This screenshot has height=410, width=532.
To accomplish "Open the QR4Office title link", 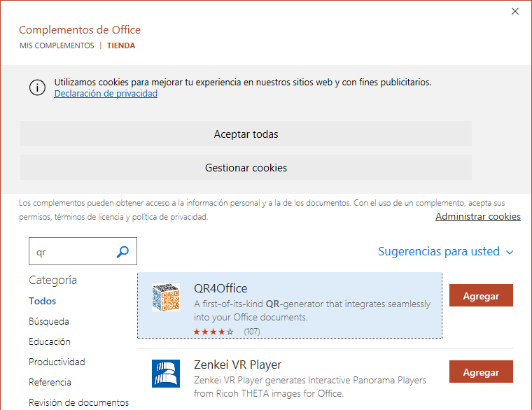I will (220, 288).
